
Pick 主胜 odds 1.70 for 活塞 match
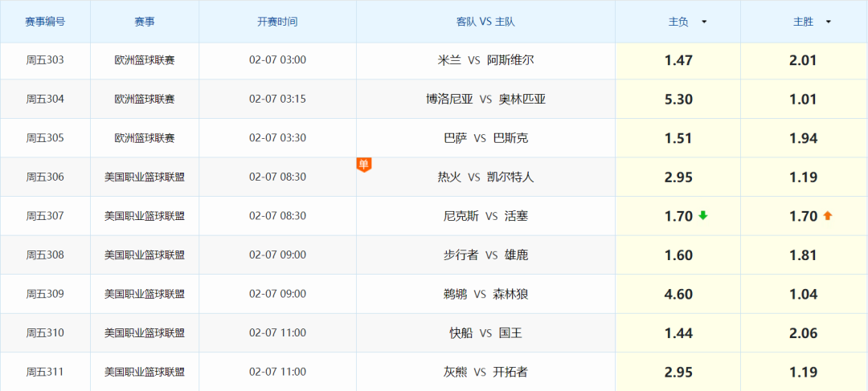(803, 216)
